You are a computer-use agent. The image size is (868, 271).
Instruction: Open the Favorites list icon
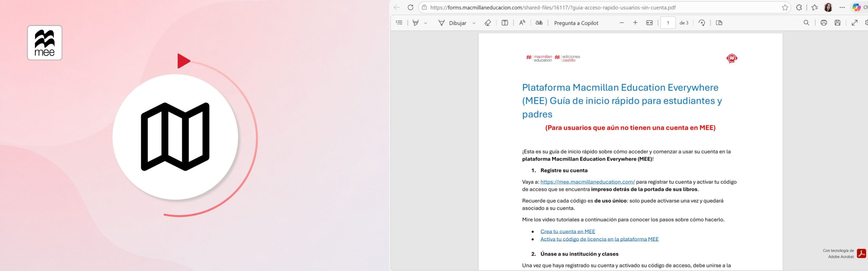pos(815,7)
